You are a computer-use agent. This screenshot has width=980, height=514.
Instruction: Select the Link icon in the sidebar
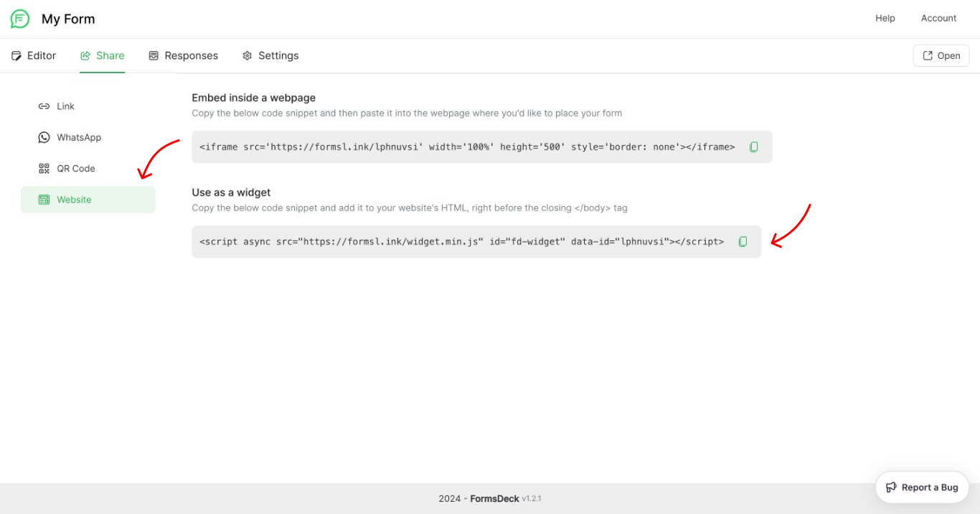tap(44, 106)
